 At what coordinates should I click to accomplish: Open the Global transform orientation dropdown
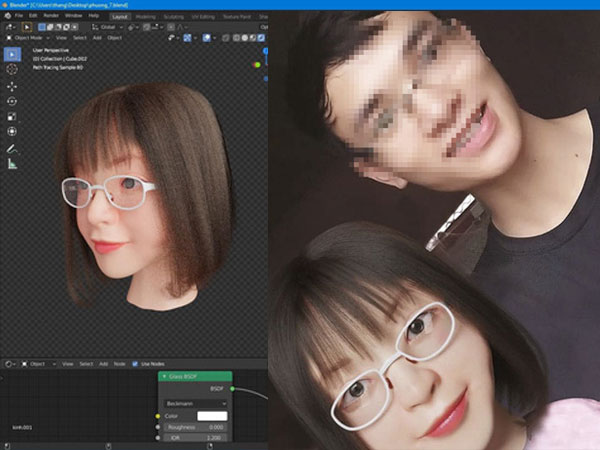(x=108, y=27)
